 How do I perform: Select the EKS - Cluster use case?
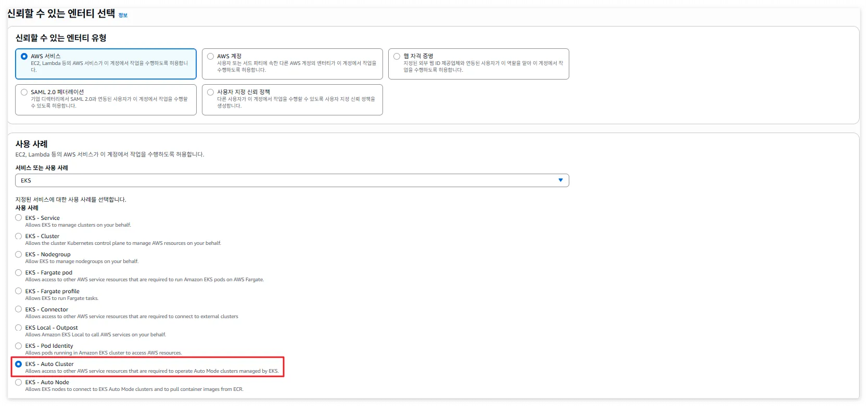click(x=19, y=236)
